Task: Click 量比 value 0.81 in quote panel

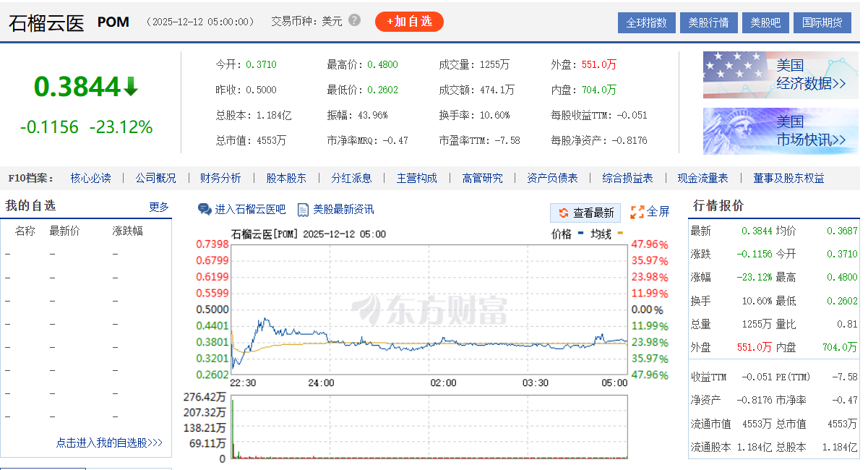Action: 847,324
